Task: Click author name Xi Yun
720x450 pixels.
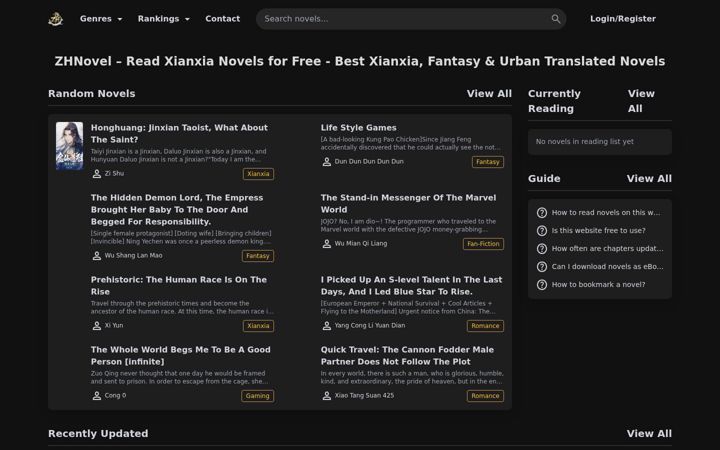Action: tap(114, 326)
